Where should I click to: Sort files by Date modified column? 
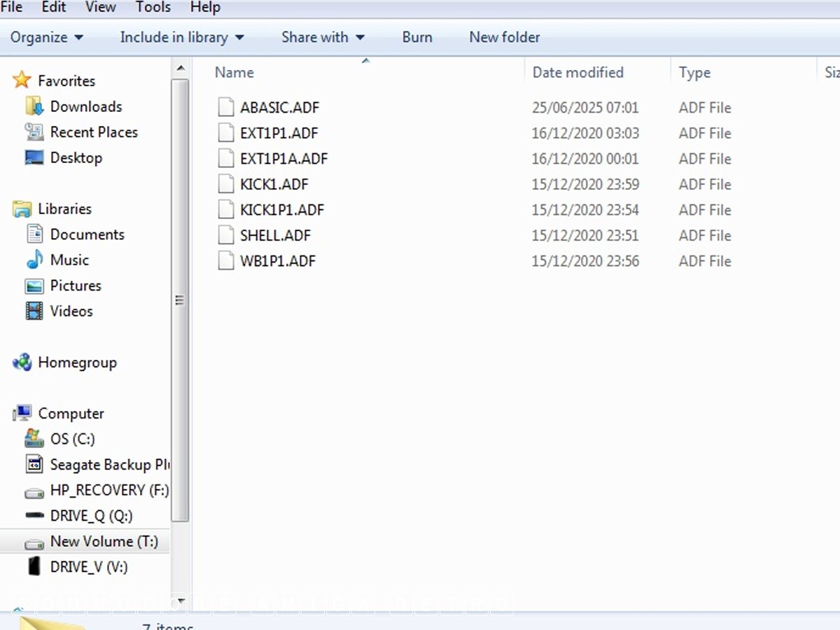[x=577, y=73]
